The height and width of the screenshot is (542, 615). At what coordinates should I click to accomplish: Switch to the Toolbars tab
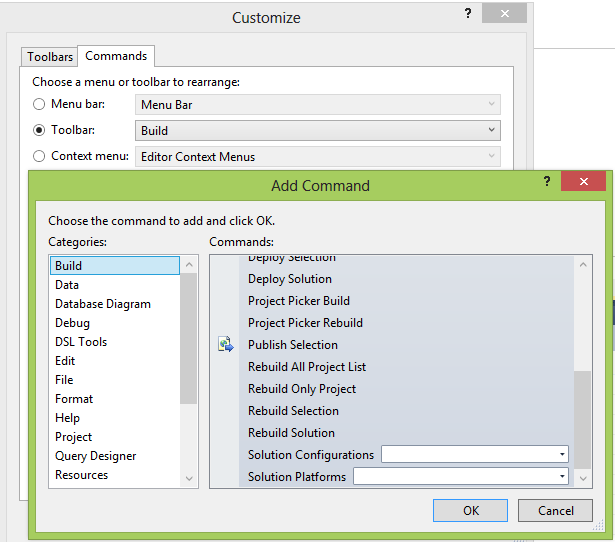50,57
